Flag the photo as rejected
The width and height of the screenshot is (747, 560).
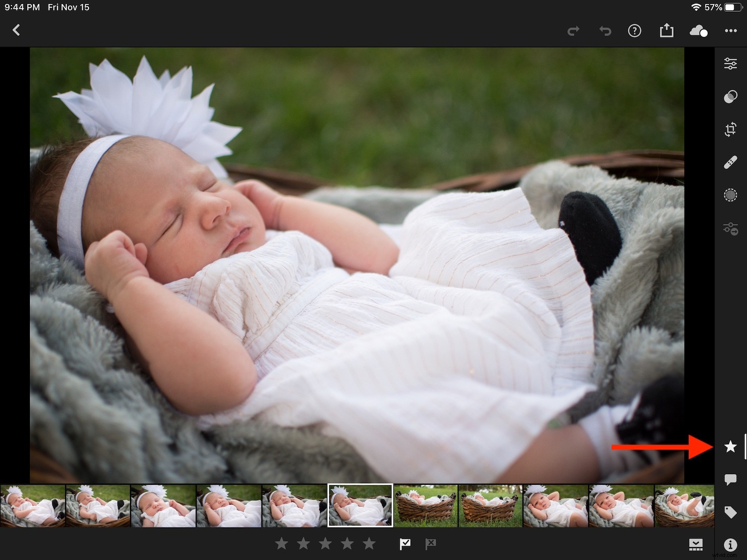coord(430,544)
